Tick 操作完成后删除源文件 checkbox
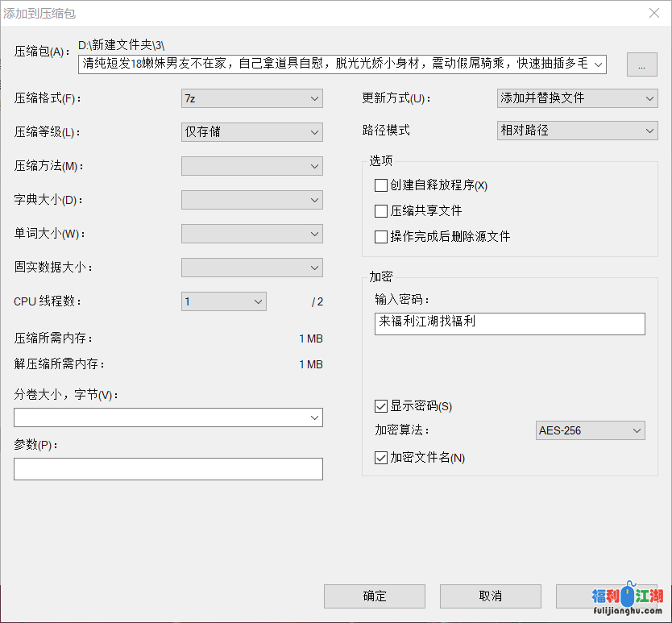The height and width of the screenshot is (623, 672). 381,237
